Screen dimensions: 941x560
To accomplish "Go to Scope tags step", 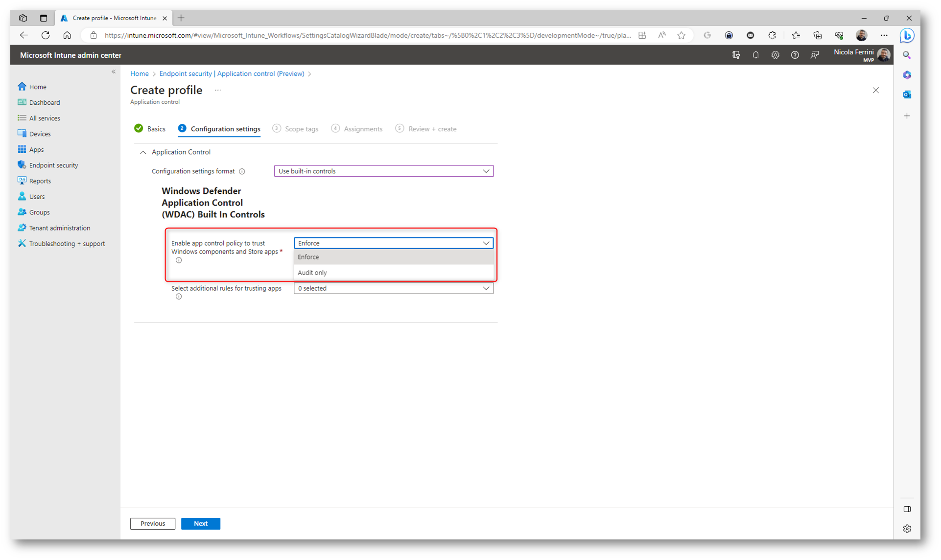I will (x=295, y=129).
